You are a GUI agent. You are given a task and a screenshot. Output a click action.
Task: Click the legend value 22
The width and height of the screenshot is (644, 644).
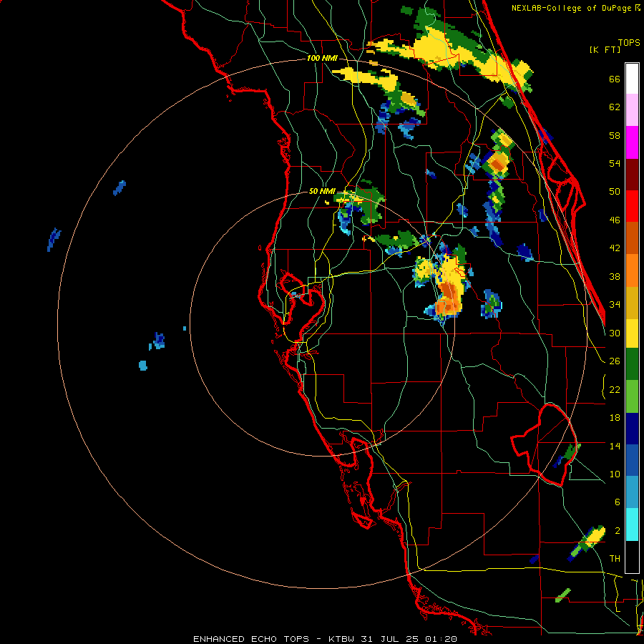615,389
